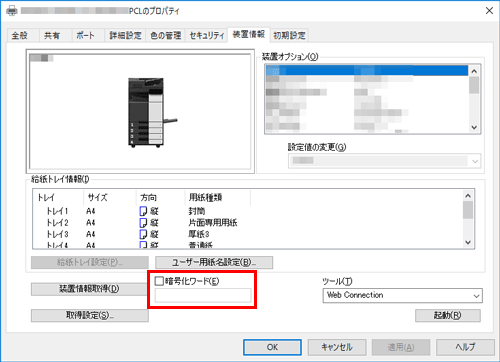Click the 厚紙3 paper type cell

tap(199, 234)
